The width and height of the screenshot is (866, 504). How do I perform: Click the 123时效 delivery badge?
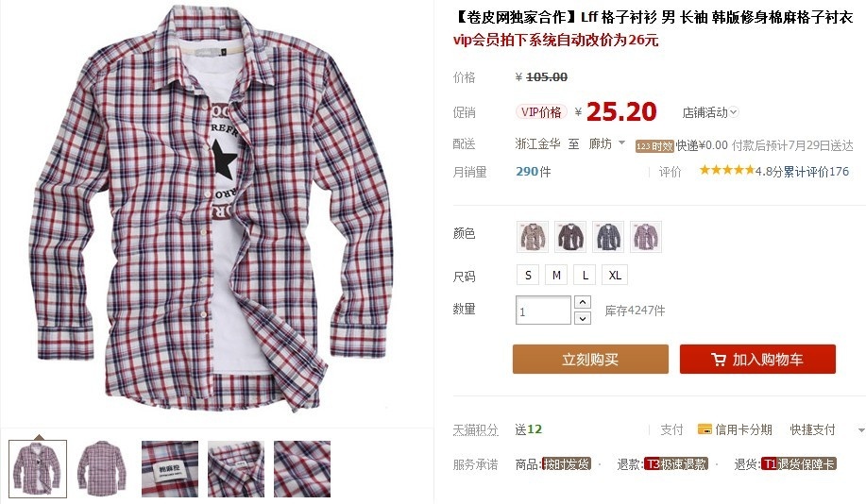click(654, 146)
